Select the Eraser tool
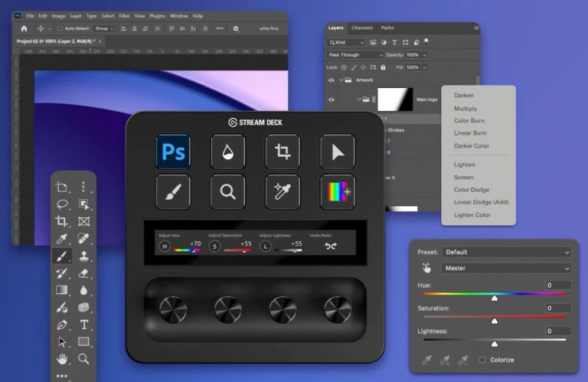Image resolution: width=588 pixels, height=382 pixels. [x=84, y=273]
